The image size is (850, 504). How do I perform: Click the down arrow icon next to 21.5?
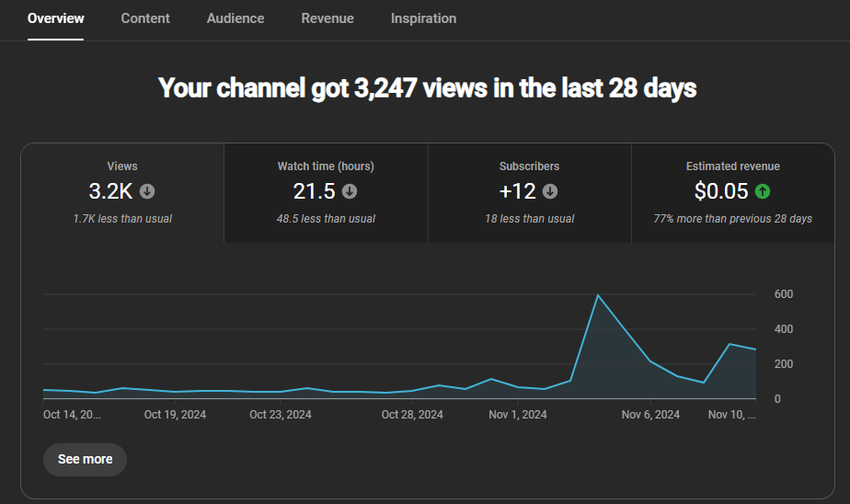pos(350,191)
